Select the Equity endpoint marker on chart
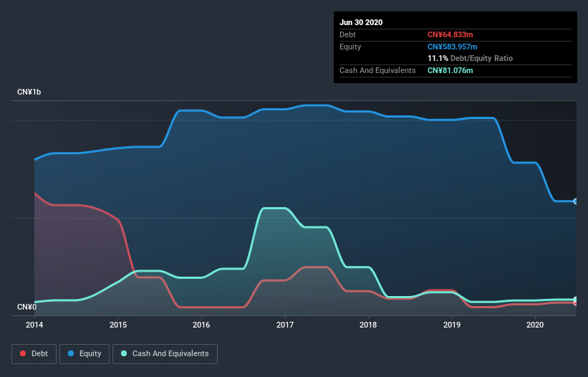The height and width of the screenshot is (377, 588). pyautogui.click(x=576, y=201)
